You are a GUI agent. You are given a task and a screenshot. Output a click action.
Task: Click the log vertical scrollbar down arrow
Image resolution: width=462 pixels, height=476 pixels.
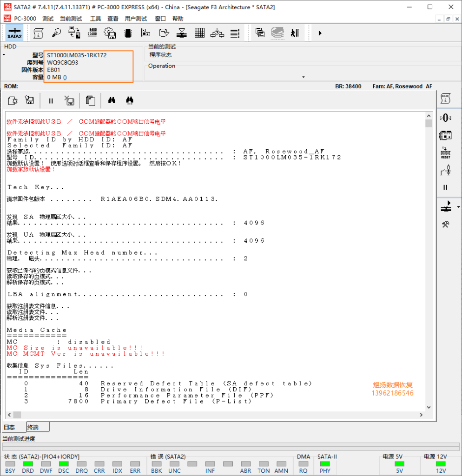(x=429, y=407)
